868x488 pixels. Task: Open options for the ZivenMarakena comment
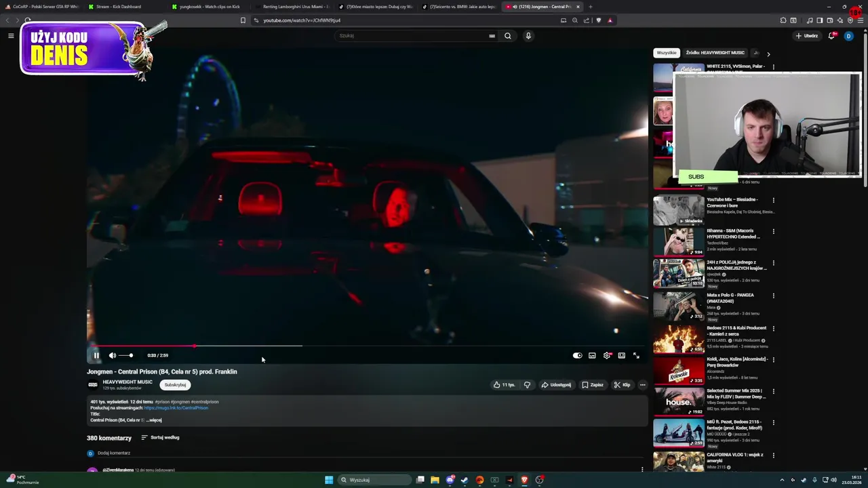click(642, 469)
